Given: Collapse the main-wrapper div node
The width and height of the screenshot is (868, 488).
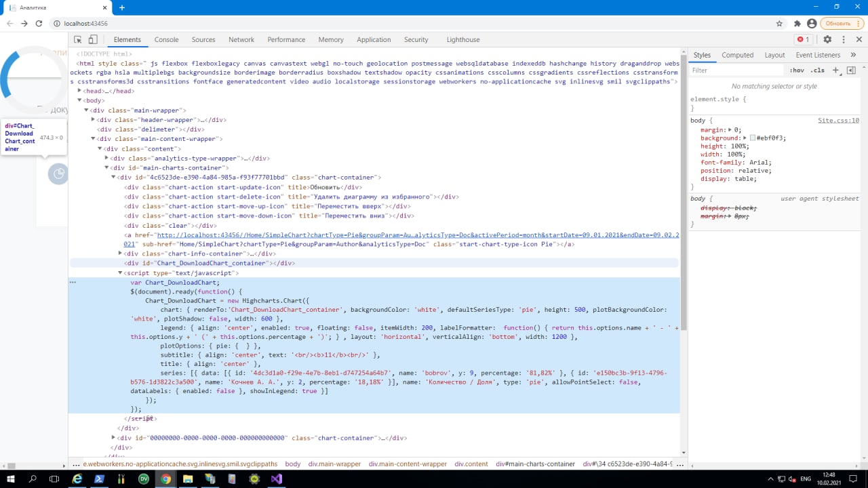Looking at the screenshot, I should coord(87,110).
